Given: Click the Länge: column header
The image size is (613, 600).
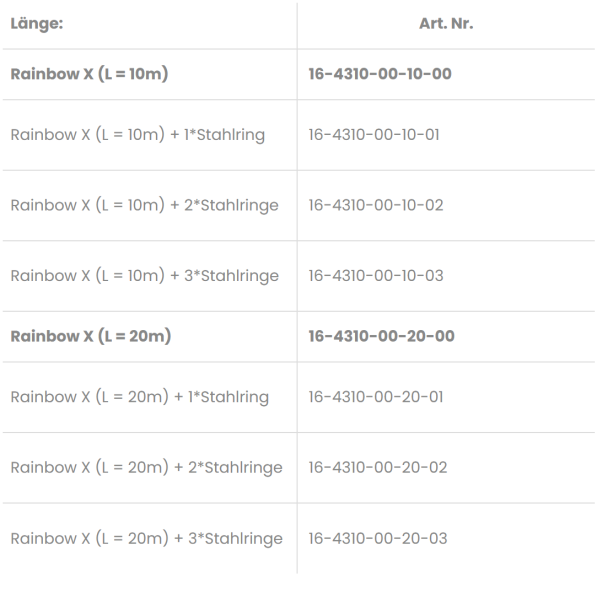Looking at the screenshot, I should [x=37, y=24].
